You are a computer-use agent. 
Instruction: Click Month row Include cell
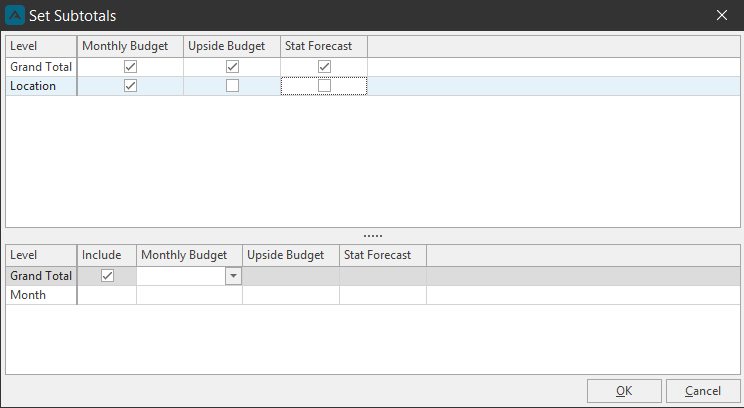point(107,295)
